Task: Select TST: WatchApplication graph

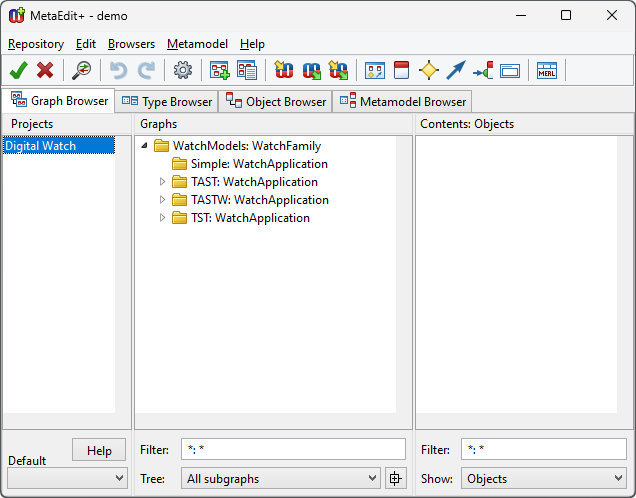Action: (250, 218)
